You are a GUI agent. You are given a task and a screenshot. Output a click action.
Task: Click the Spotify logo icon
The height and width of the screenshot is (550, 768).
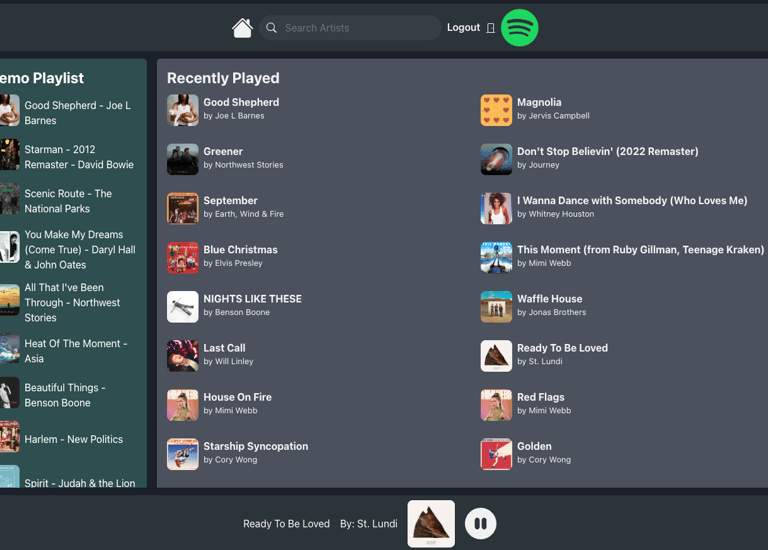(520, 28)
